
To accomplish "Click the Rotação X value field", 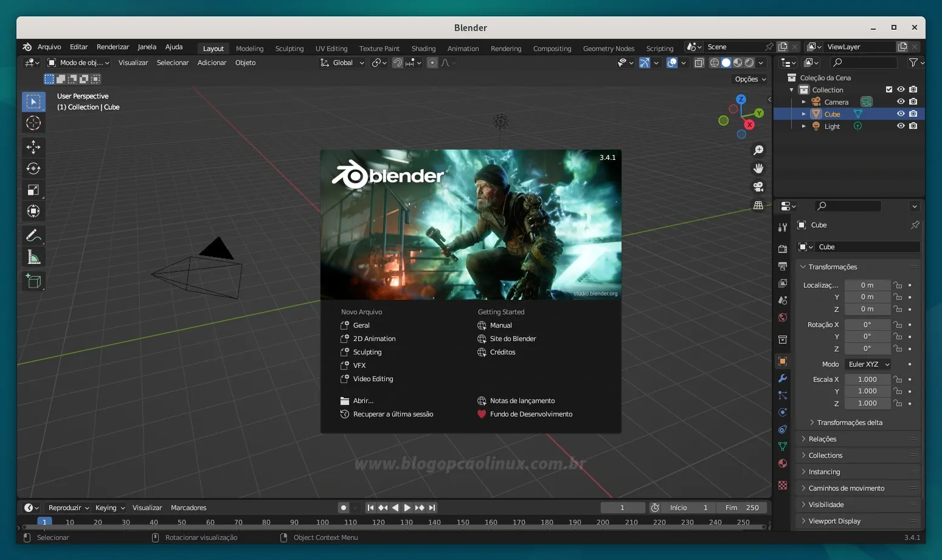I will click(x=867, y=325).
